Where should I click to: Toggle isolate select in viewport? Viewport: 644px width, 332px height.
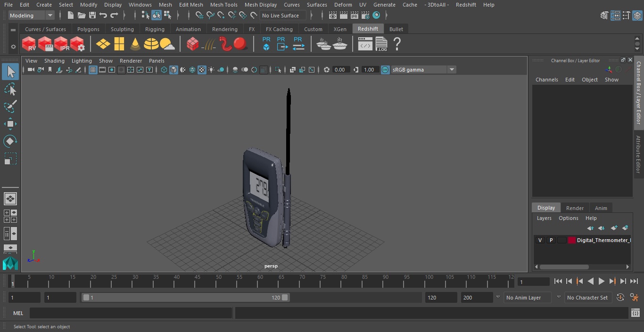tap(278, 70)
